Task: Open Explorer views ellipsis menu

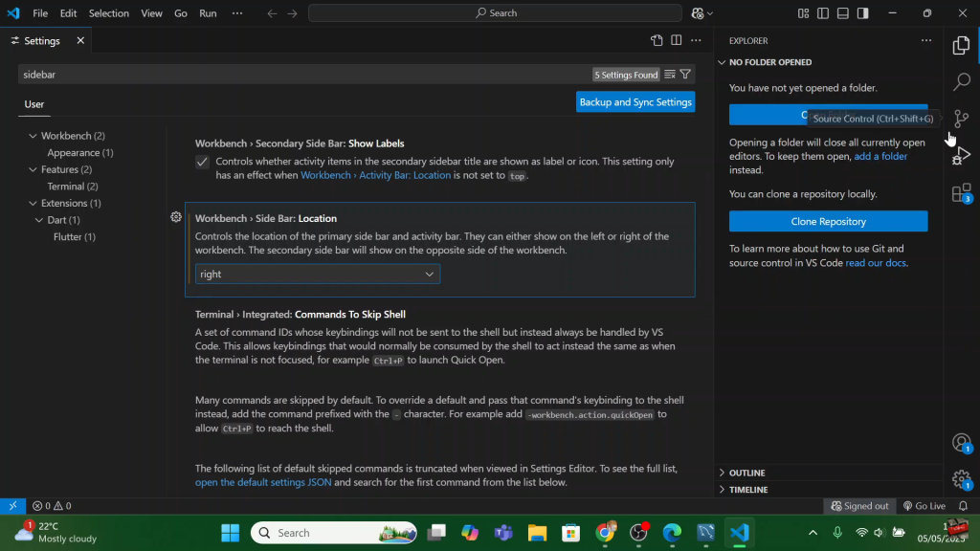Action: coord(926,40)
